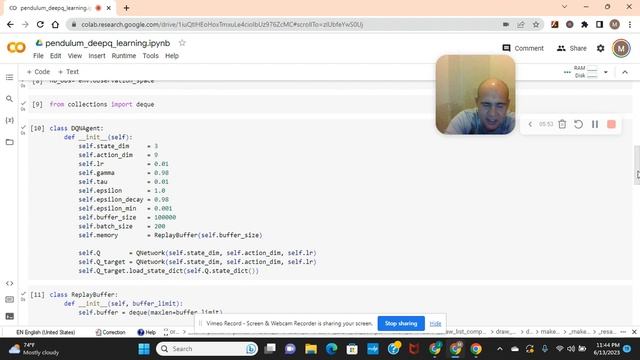Delete the current screen recording
The width and height of the screenshot is (640, 360).
point(562,124)
